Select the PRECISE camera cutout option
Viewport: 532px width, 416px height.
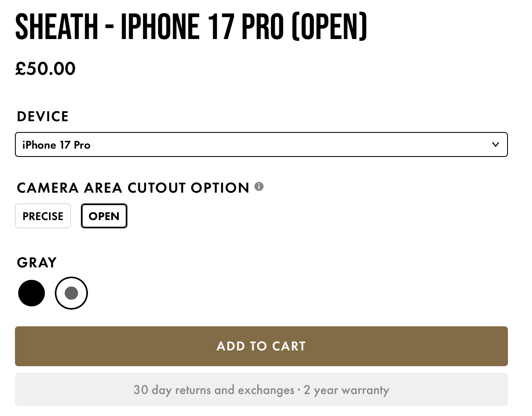pos(43,216)
